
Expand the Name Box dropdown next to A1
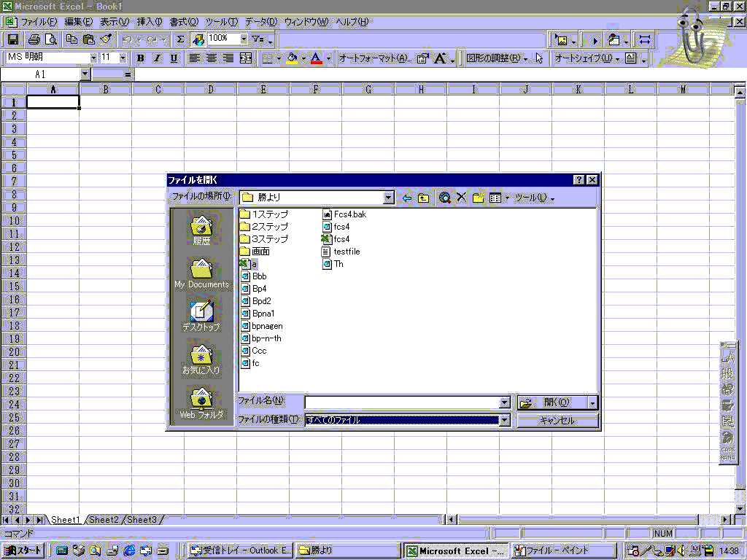(x=85, y=74)
